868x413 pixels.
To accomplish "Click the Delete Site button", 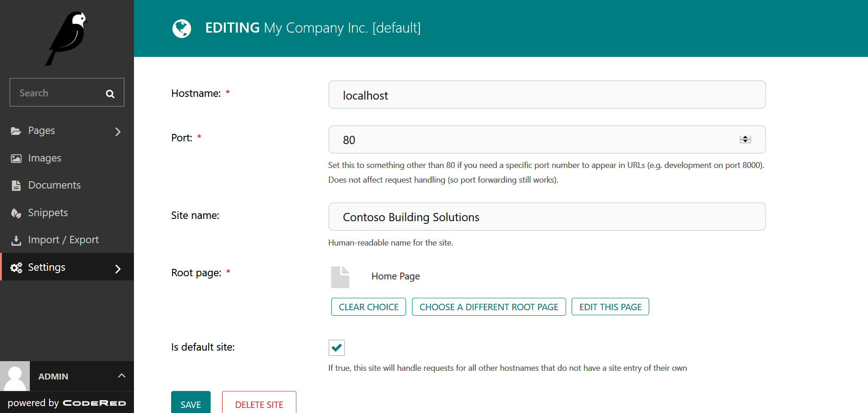I will point(259,404).
